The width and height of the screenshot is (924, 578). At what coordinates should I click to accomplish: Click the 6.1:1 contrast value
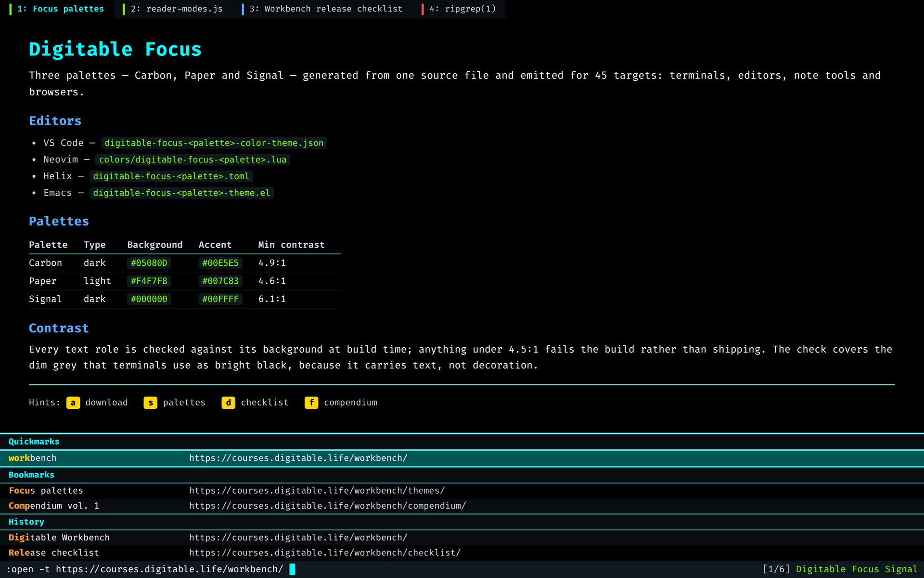(x=272, y=299)
